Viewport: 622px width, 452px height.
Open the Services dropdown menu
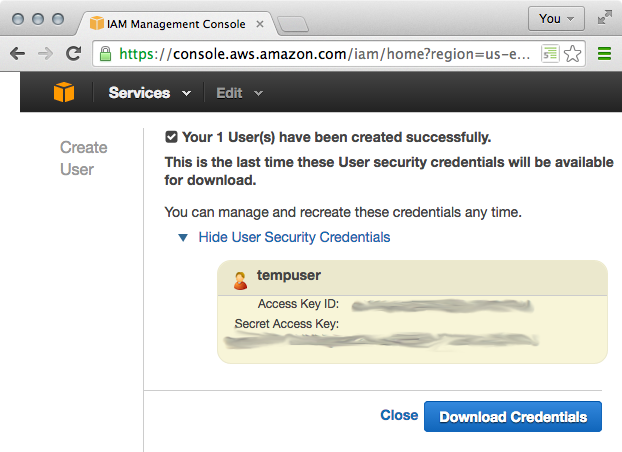[150, 93]
